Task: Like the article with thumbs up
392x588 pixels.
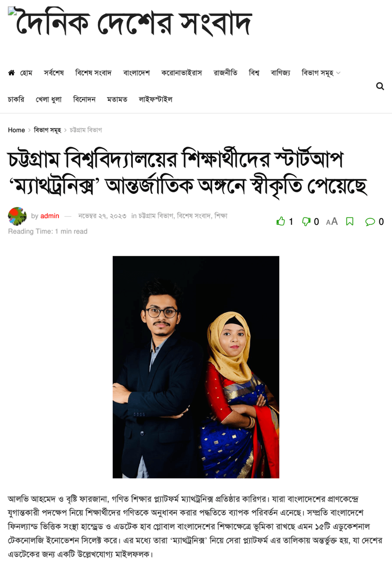Action: 281,221
